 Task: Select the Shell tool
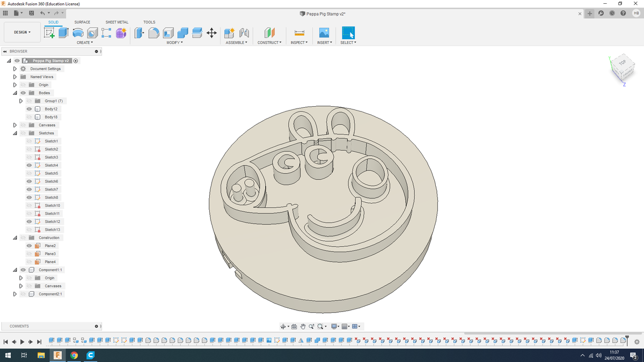[169, 33]
